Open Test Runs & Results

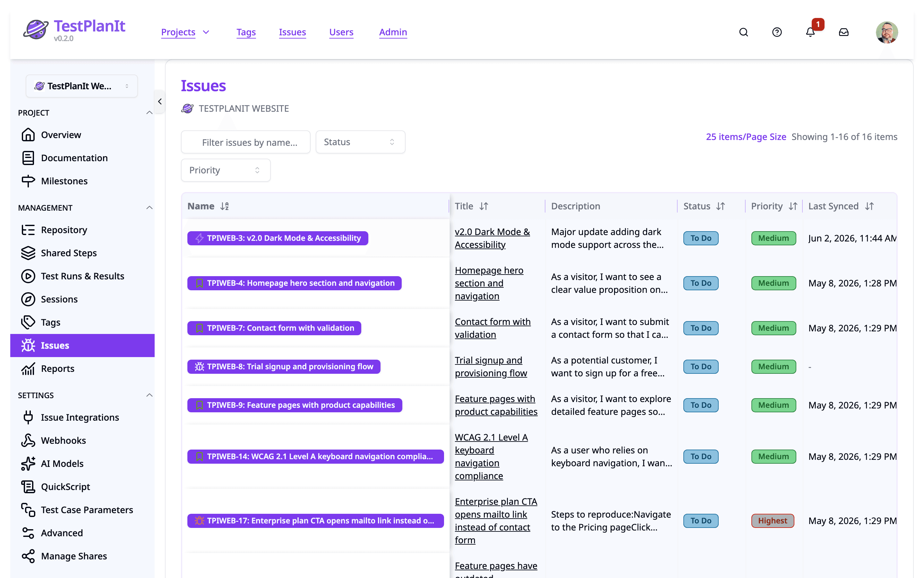coord(82,276)
